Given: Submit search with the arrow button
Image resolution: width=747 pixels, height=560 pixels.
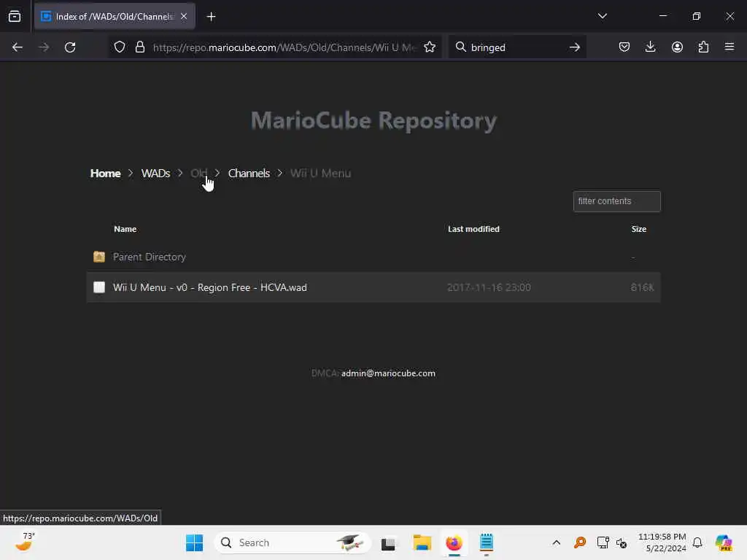Looking at the screenshot, I should click(x=575, y=47).
